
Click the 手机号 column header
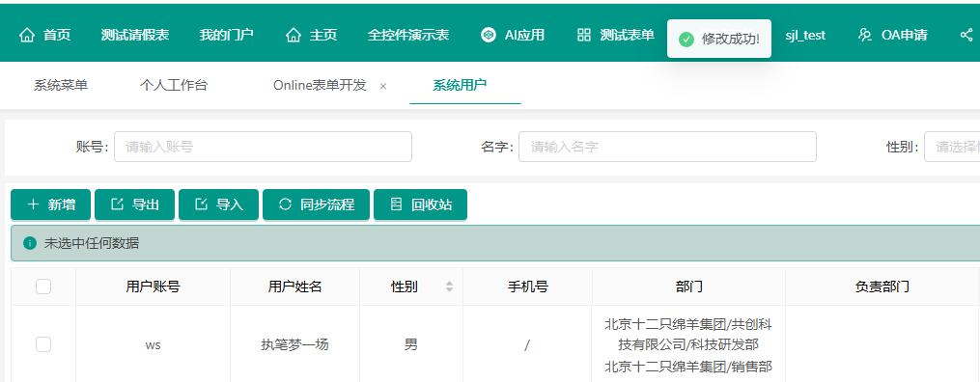click(x=527, y=287)
